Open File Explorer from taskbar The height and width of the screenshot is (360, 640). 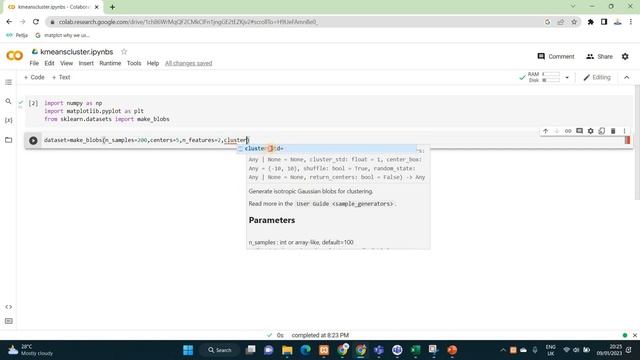click(x=287, y=350)
